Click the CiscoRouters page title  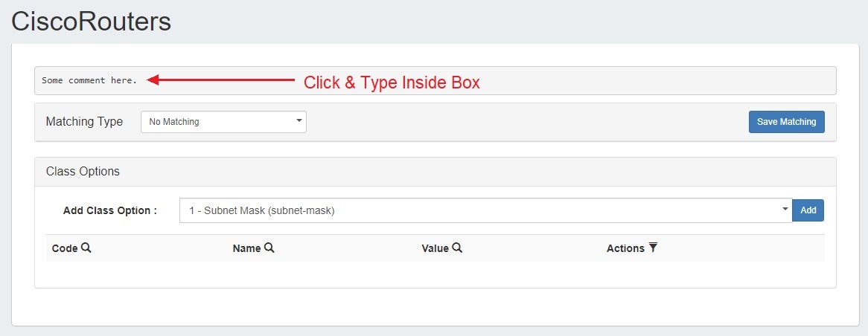coord(92,22)
